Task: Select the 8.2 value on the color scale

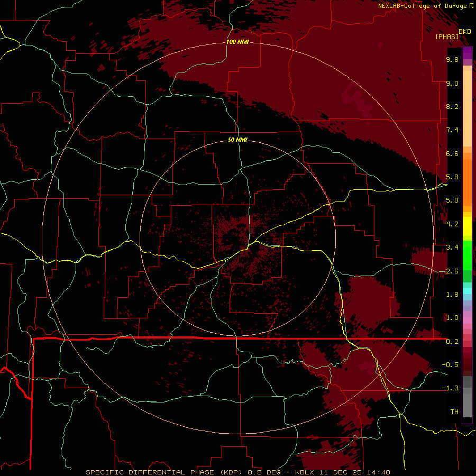Action: tap(452, 106)
